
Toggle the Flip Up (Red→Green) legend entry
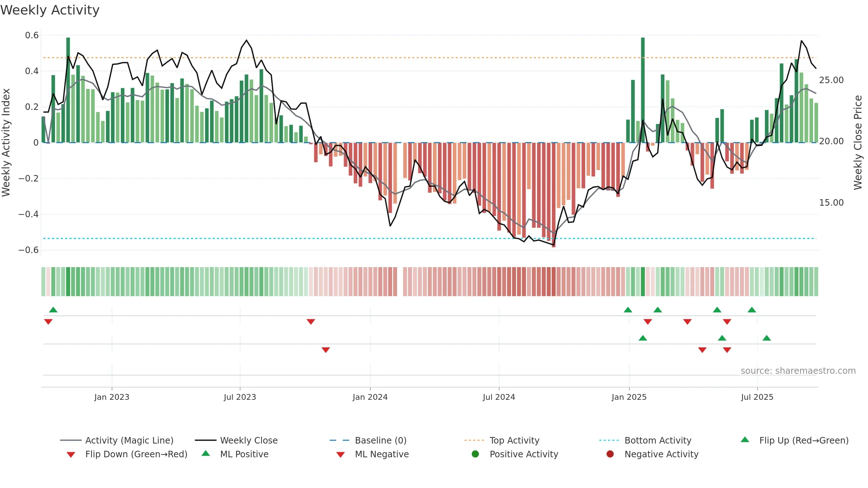click(794, 440)
